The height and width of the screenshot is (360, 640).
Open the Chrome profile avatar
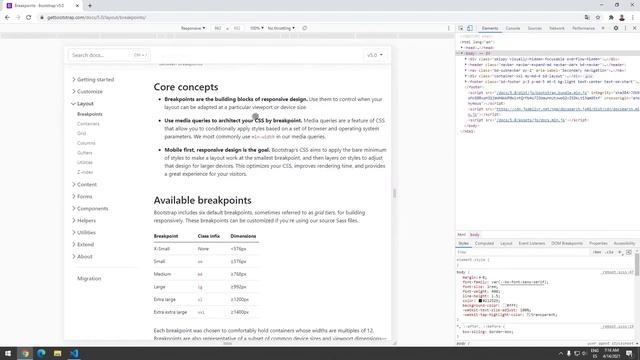[x=622, y=18]
